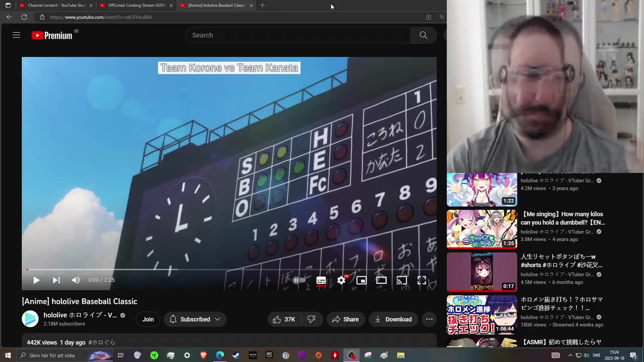The width and height of the screenshot is (644, 362).
Task: Click the Join membership button
Action: (x=148, y=319)
